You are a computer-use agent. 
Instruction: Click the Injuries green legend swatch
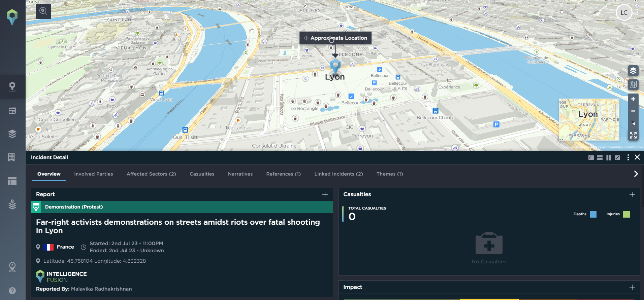(x=626, y=214)
